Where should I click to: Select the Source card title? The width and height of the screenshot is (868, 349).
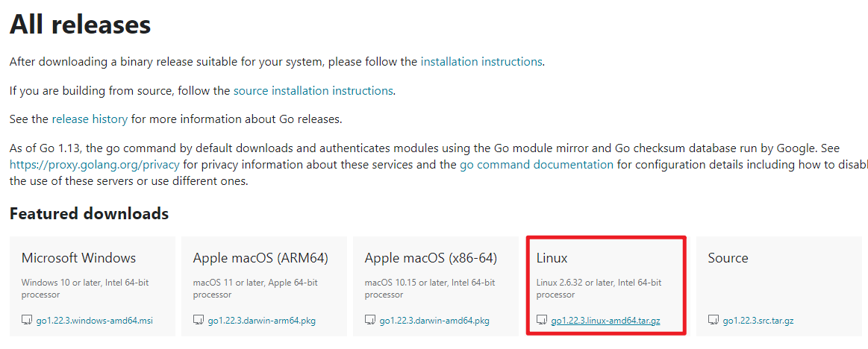click(728, 258)
